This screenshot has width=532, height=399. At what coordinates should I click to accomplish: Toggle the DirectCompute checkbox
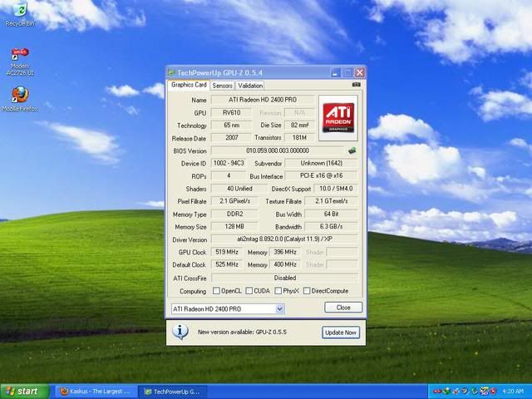coord(307,291)
